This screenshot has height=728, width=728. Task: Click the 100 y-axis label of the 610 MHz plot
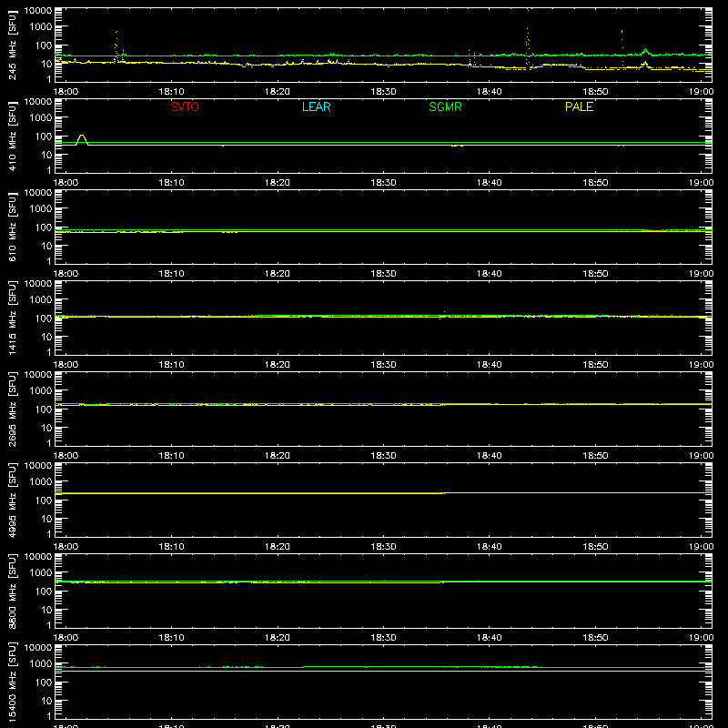click(44, 227)
